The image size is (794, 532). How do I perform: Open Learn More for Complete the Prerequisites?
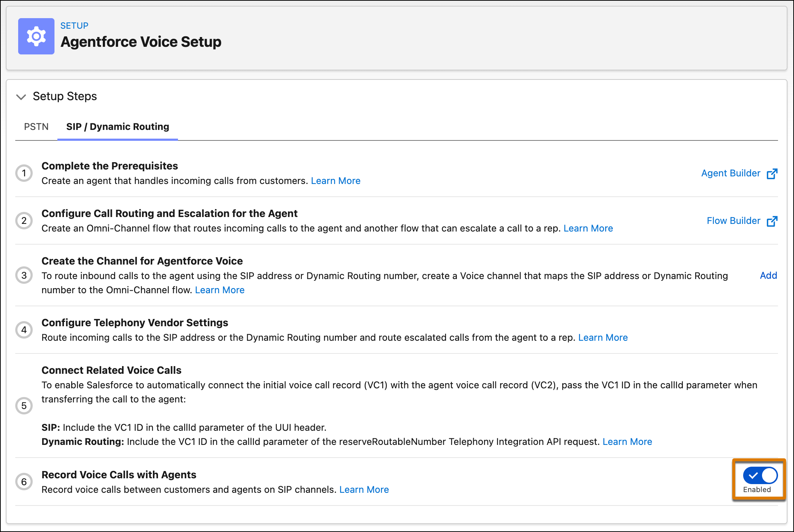coord(336,181)
